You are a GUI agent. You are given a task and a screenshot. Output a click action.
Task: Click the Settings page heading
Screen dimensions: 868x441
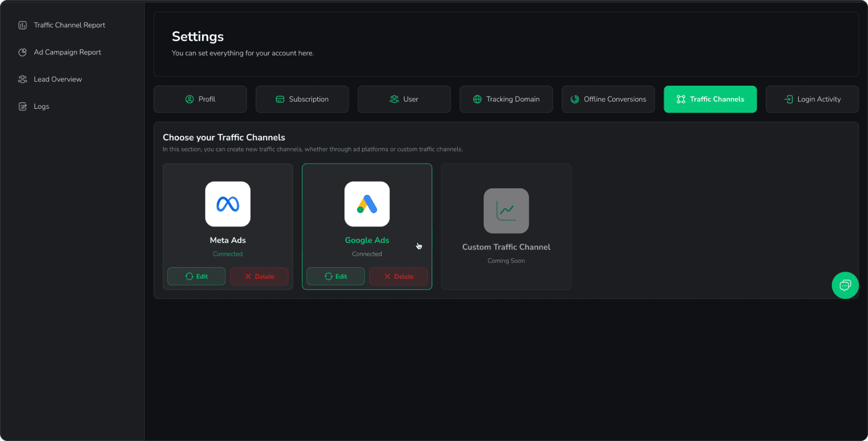click(198, 37)
